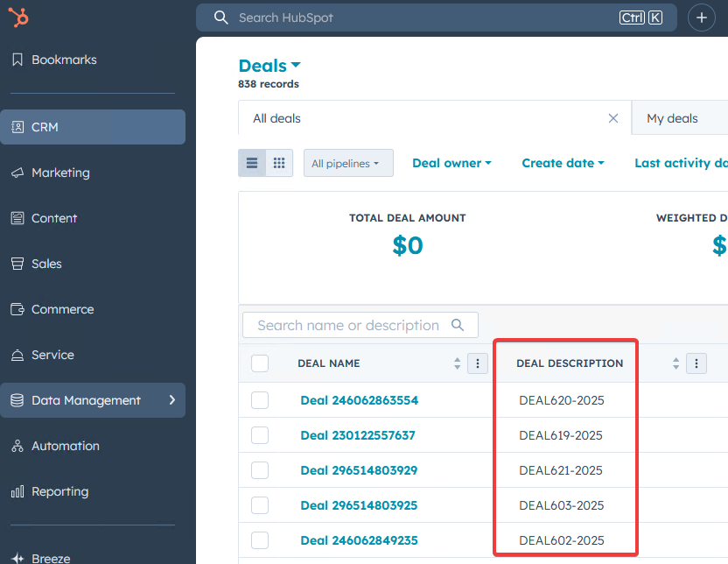The height and width of the screenshot is (564, 728).
Task: Click the HubSpot sprocket logo
Action: (x=19, y=18)
